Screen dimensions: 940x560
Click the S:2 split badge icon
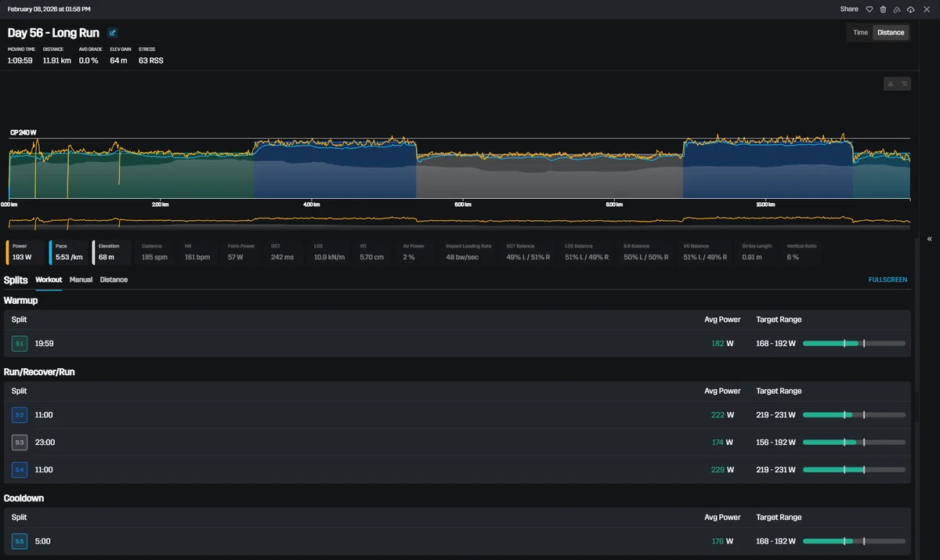20,414
